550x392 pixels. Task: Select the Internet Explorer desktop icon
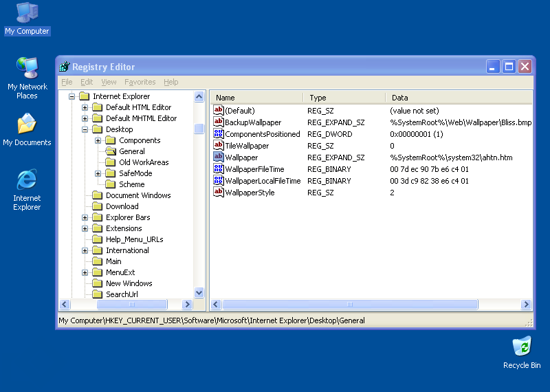pyautogui.click(x=27, y=190)
